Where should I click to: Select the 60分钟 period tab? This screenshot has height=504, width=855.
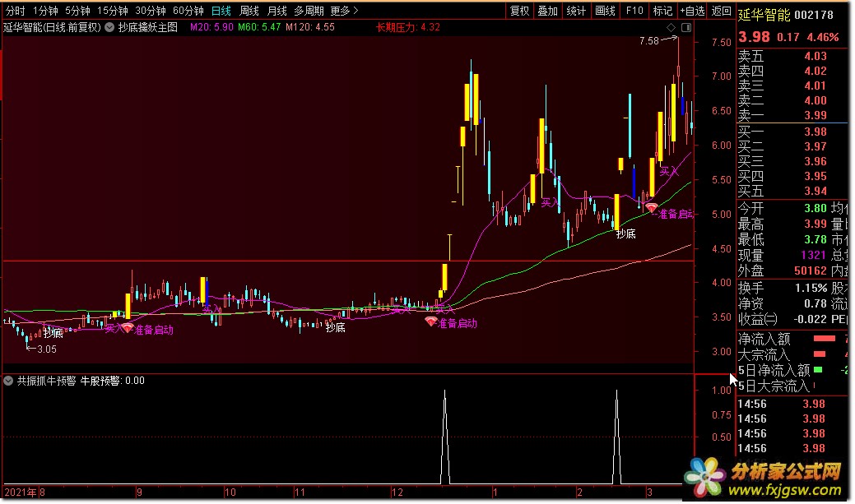coord(188,11)
